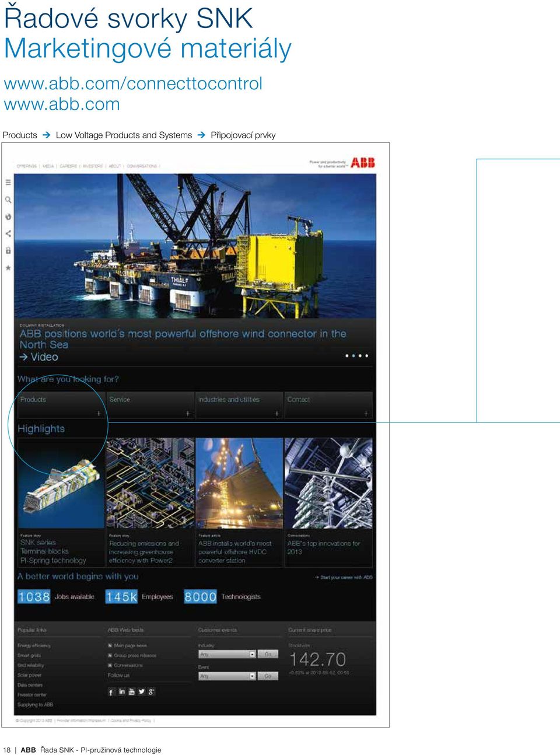Open Main page news feed icon
Image resolution: width=560 pixels, height=755 pixels.
pyautogui.click(x=110, y=645)
